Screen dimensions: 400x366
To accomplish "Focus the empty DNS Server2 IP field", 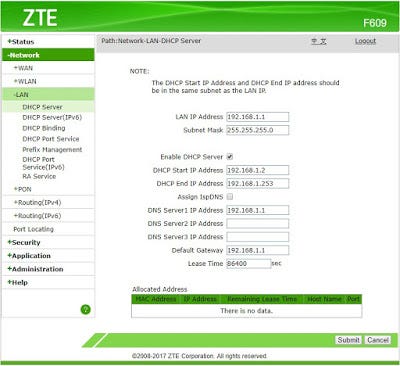I will point(258,223).
